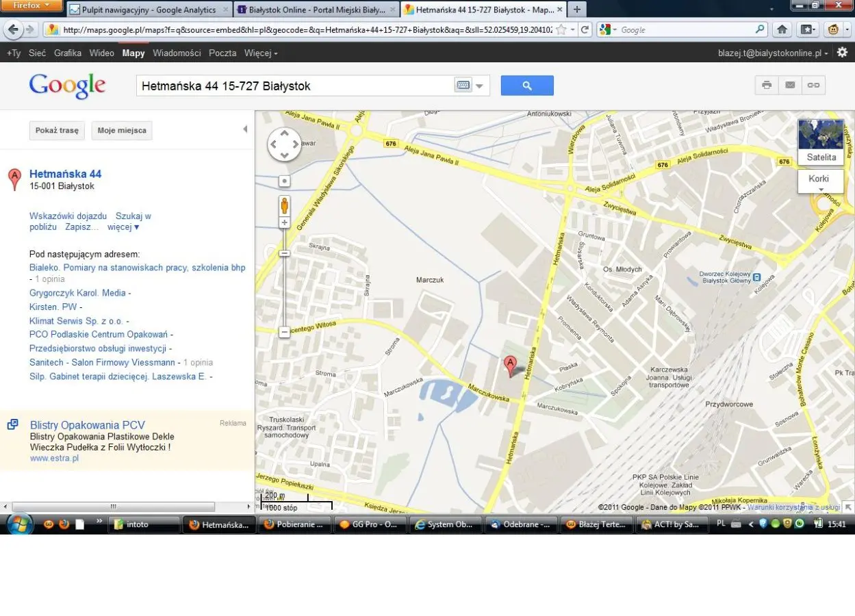Click the show my location button
This screenshot has width=855, height=616.
point(284,181)
